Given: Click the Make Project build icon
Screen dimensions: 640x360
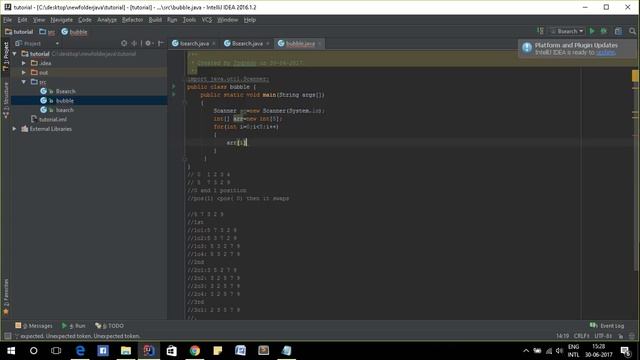Looking at the screenshot, I should [x=540, y=31].
